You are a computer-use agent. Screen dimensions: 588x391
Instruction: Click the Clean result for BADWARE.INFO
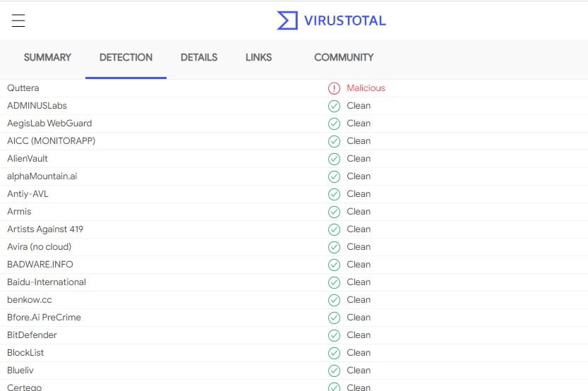359,265
